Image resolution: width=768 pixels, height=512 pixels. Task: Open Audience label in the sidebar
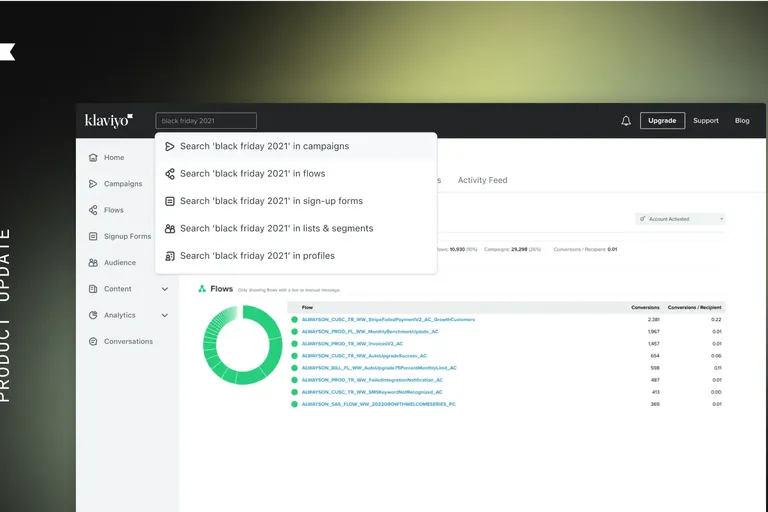[x=120, y=263]
